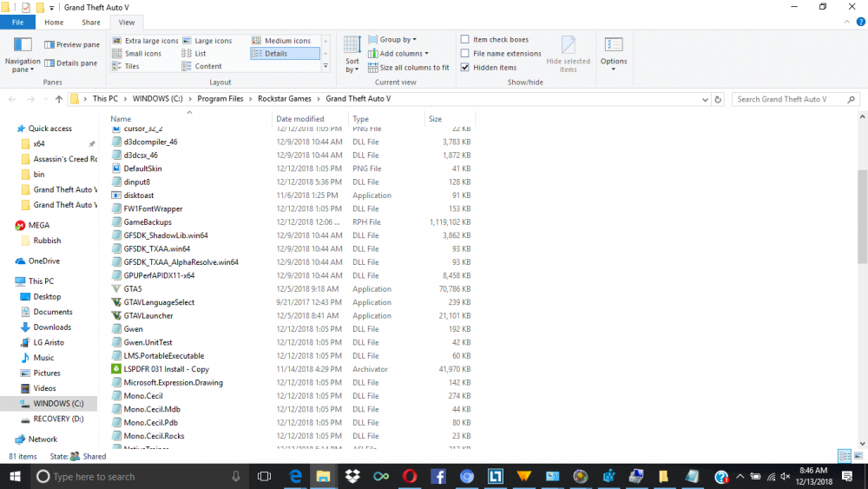This screenshot has height=489, width=868.
Task: Select the View ribbon tab
Action: tap(126, 23)
